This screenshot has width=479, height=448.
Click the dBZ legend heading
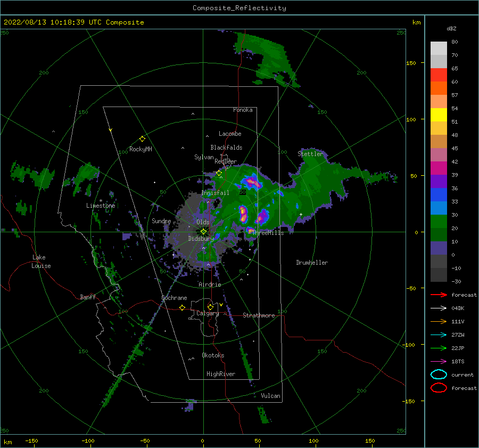[x=451, y=29]
